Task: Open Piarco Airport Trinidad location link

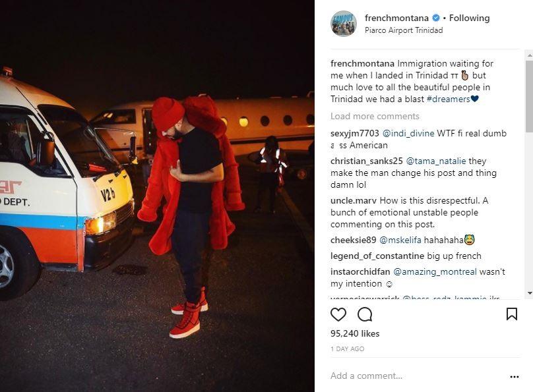Action: click(x=404, y=30)
